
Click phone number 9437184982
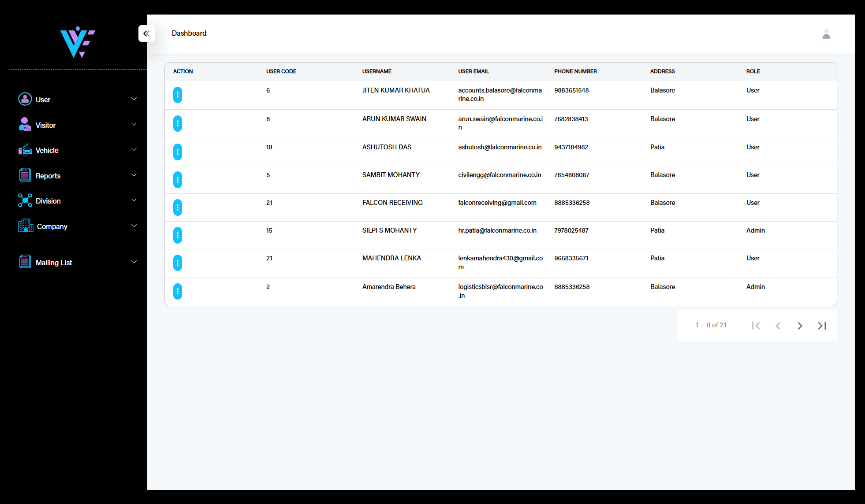coord(571,147)
